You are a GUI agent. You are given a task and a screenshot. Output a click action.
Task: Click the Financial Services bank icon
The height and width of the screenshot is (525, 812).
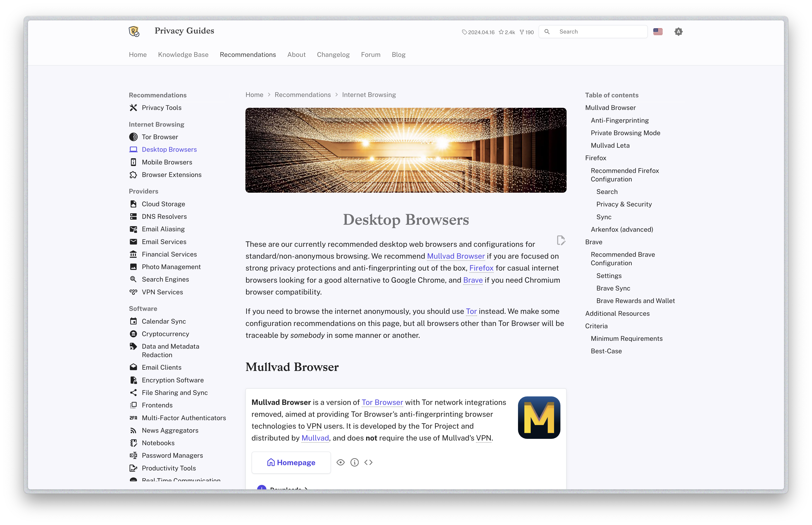(133, 254)
